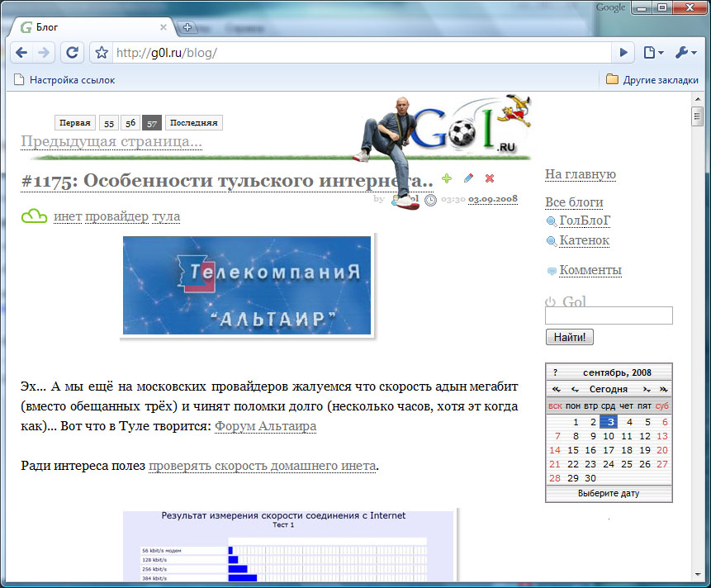Click the magnifier icon beside Катенок
This screenshot has width=711, height=588.
(x=552, y=241)
